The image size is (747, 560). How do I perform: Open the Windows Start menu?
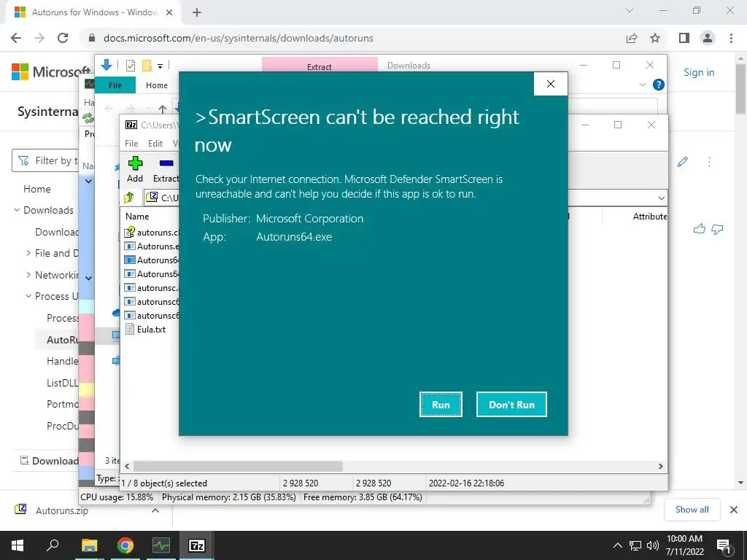click(18, 545)
